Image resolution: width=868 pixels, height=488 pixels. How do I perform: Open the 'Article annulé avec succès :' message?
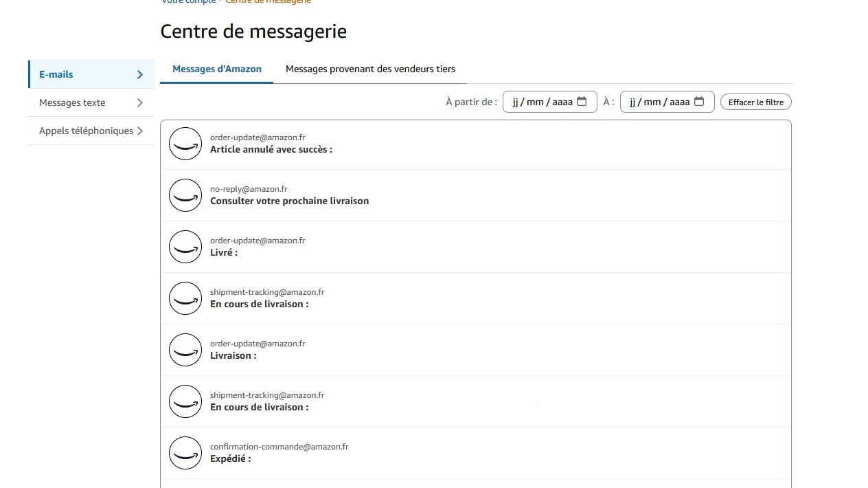click(x=476, y=144)
